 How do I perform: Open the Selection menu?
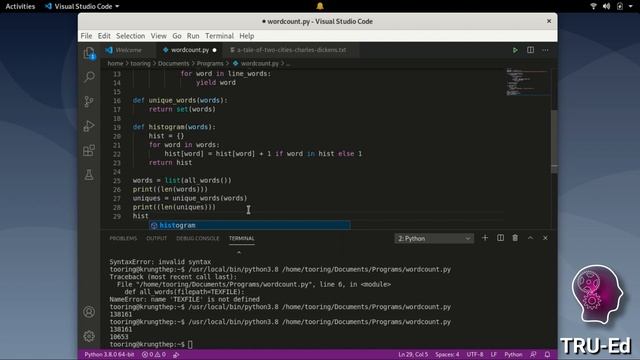click(130, 36)
